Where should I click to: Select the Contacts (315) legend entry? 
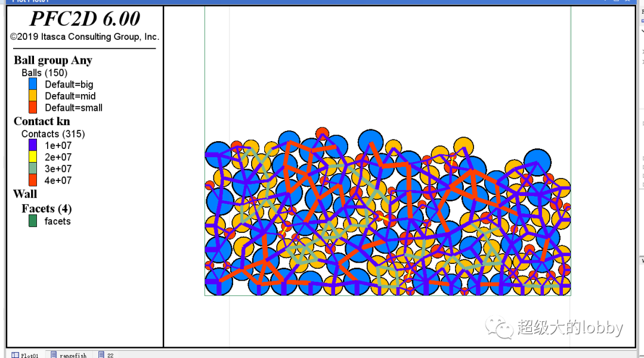(53, 134)
